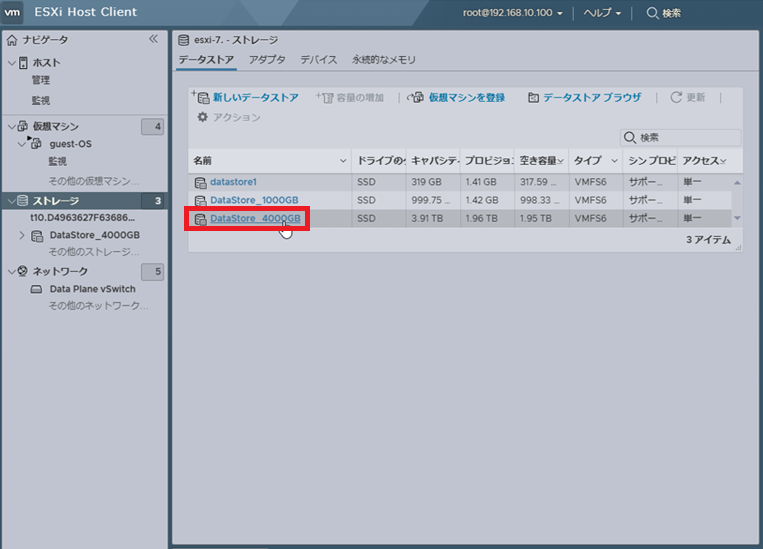Click the search magnifier in header
763x549 pixels.
[x=652, y=13]
